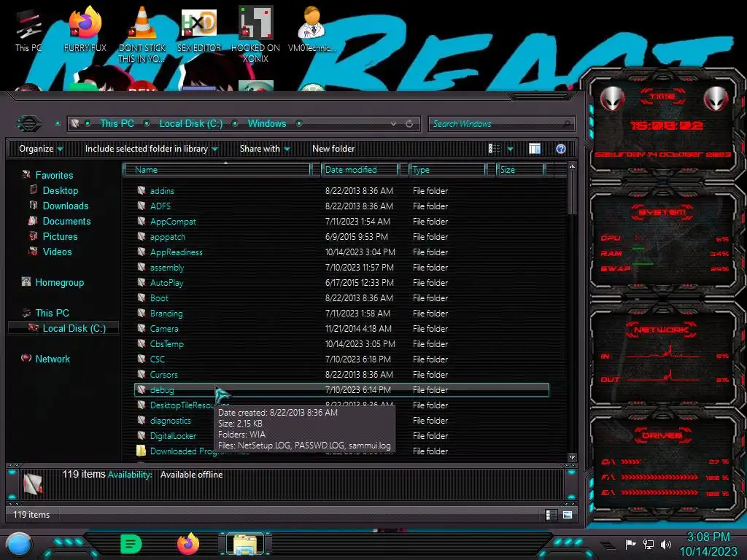Image resolution: width=747 pixels, height=560 pixels.
Task: Click the back navigation hexagon button
Action: tap(29, 124)
